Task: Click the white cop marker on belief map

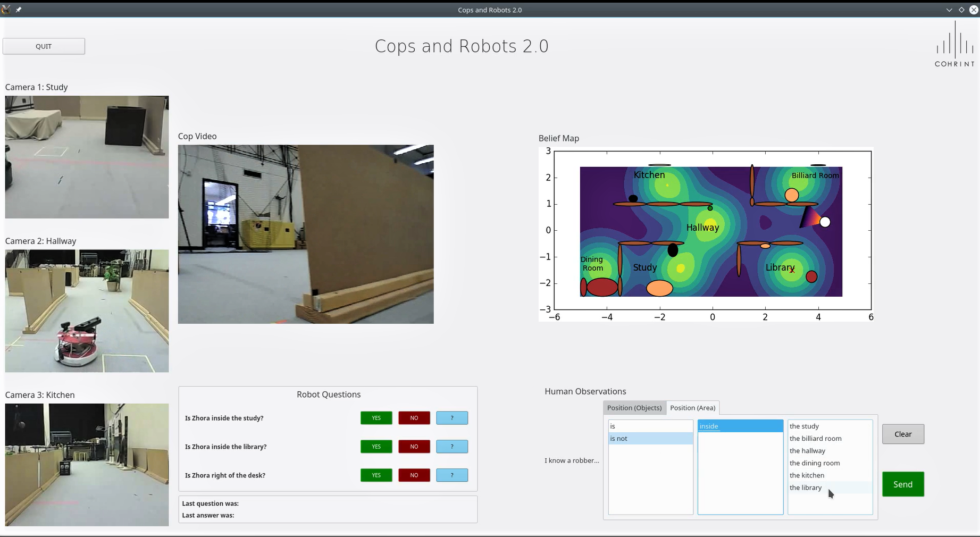Action: point(825,222)
